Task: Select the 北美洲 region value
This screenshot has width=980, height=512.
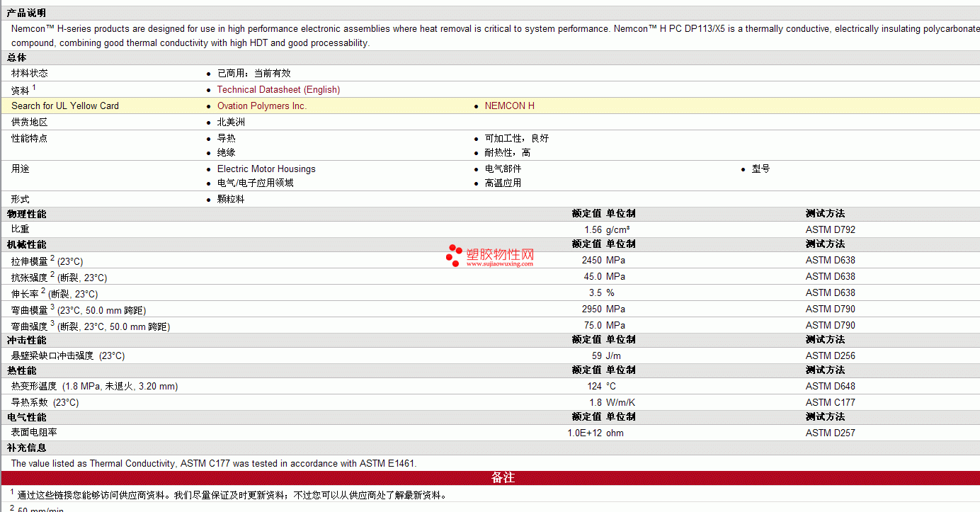Action: [232, 123]
